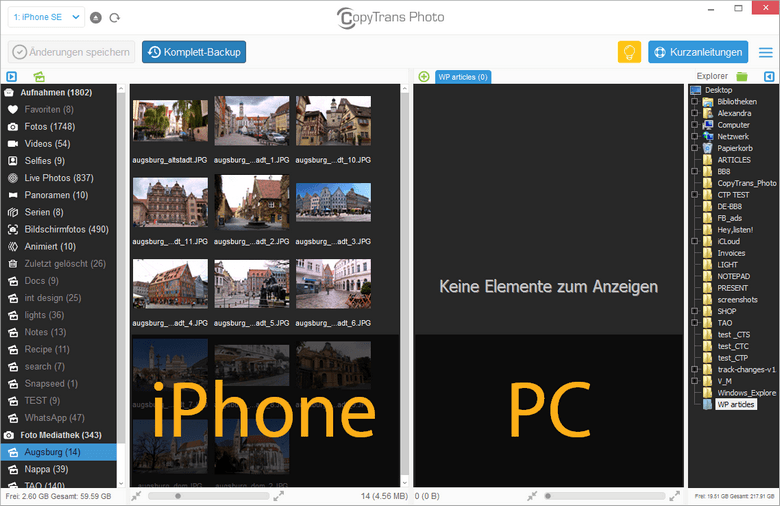
Task: Select the Invoices folder
Action: point(731,253)
